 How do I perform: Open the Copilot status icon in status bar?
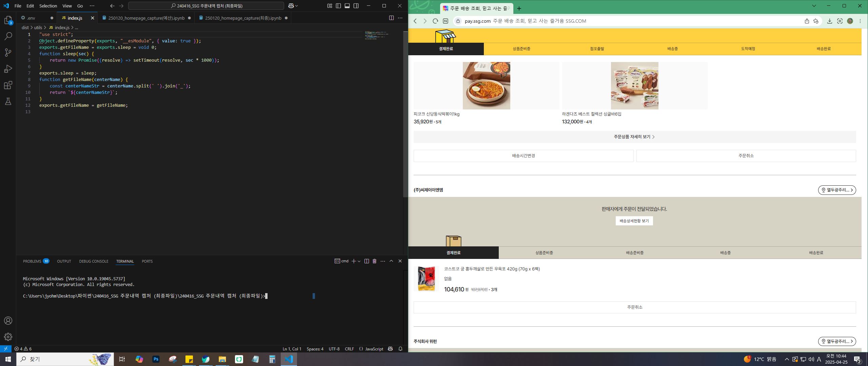coord(390,349)
